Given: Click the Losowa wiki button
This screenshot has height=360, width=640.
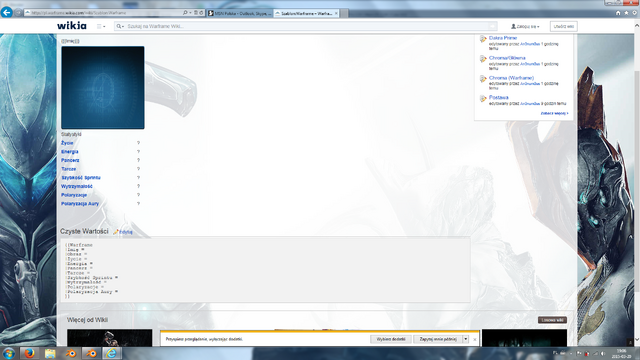Looking at the screenshot, I should coord(552,320).
